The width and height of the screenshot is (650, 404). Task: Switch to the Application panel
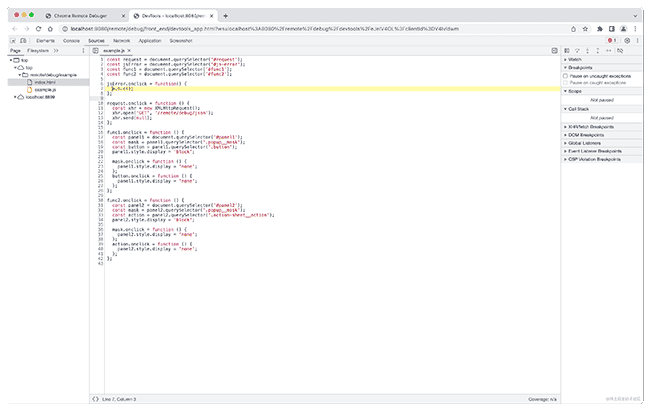150,41
